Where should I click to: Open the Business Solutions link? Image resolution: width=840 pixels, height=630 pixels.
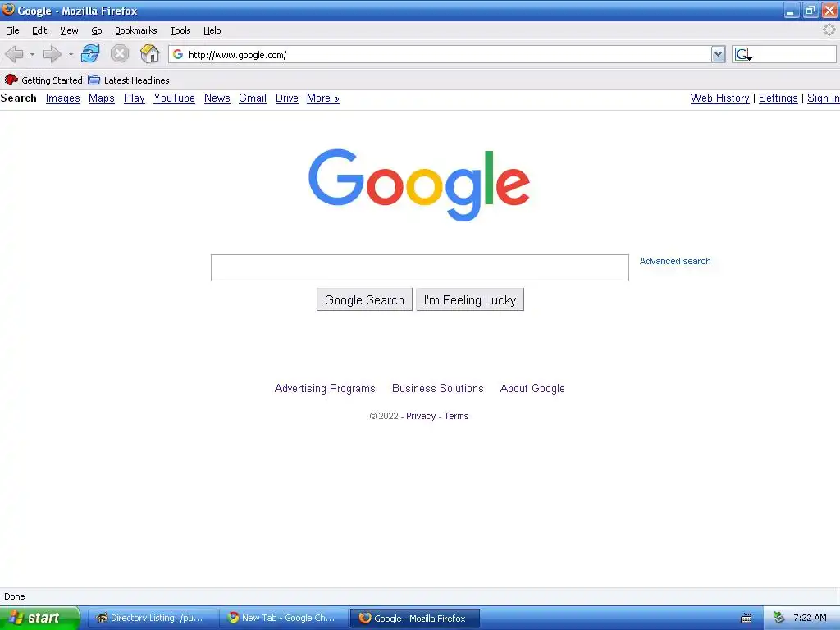(x=438, y=388)
